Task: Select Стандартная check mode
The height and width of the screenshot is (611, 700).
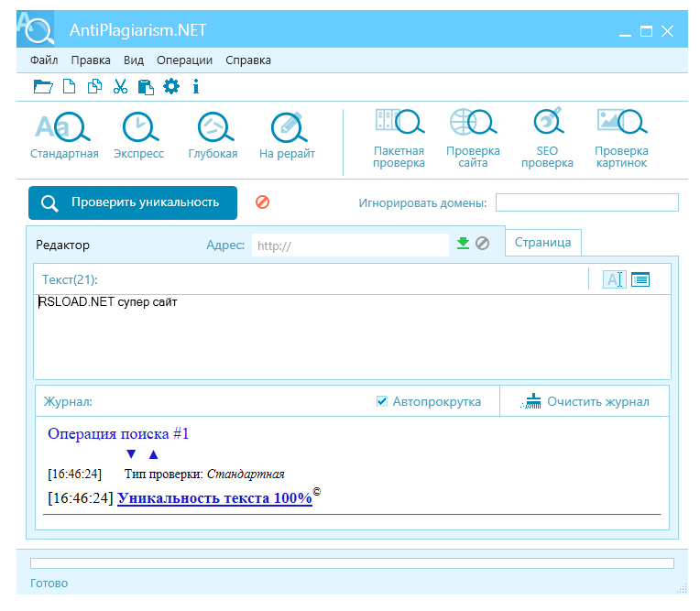Action: [x=64, y=136]
